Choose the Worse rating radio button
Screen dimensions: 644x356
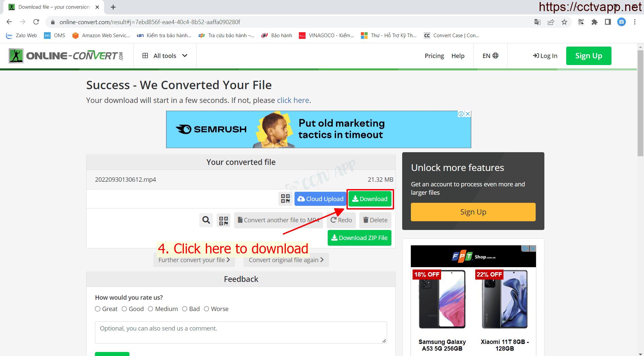point(207,309)
